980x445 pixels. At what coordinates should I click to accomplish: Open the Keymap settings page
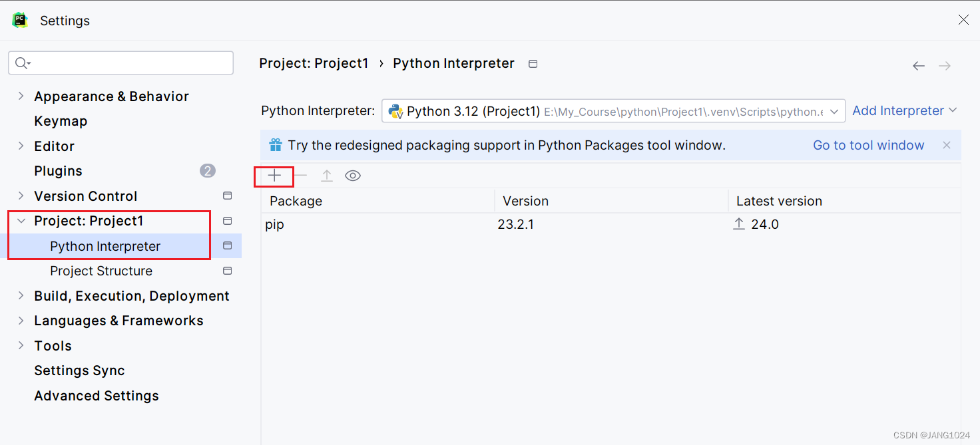tap(61, 121)
